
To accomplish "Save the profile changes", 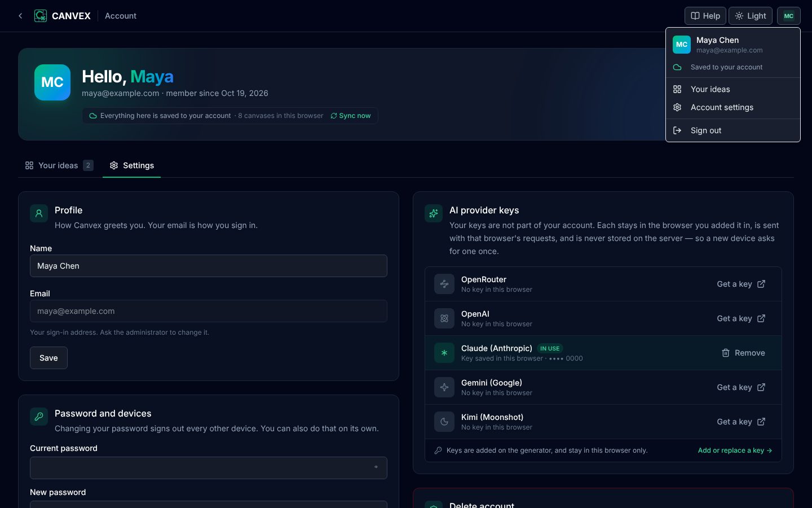I will point(48,358).
